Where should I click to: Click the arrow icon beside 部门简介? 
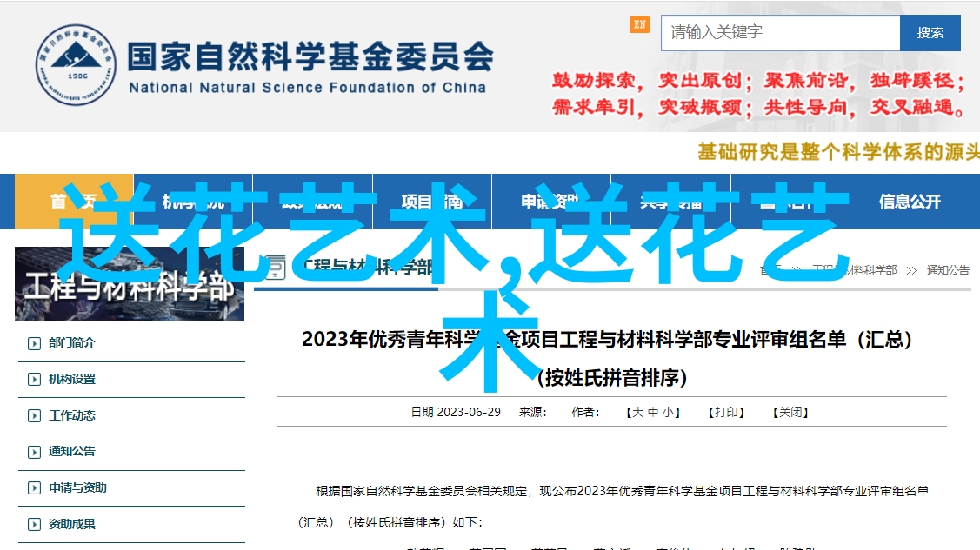coord(35,342)
